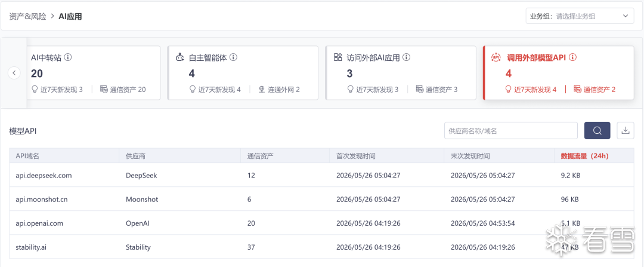The width and height of the screenshot is (644, 267).
Task: Open api.deepseek.com row domain
Action: pyautogui.click(x=44, y=175)
